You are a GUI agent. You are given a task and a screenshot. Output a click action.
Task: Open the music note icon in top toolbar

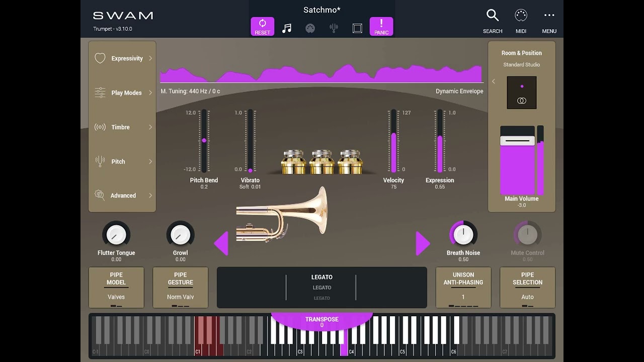point(287,29)
